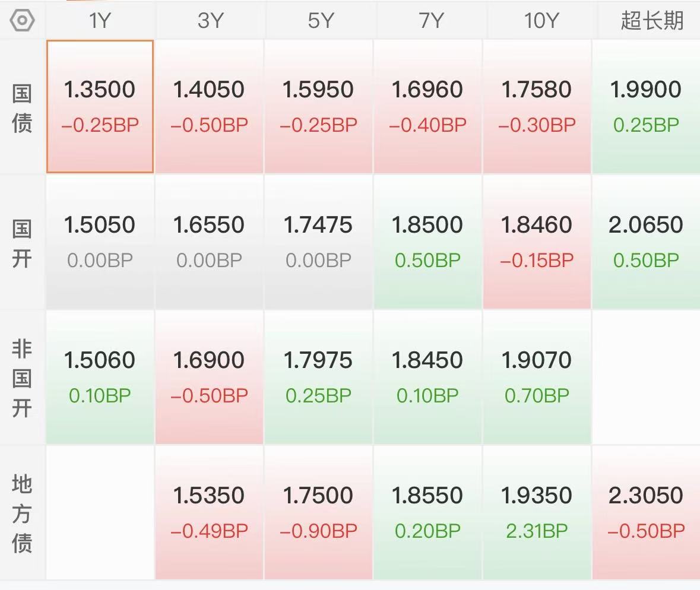Open the hexagon settings icon

pos(22,21)
